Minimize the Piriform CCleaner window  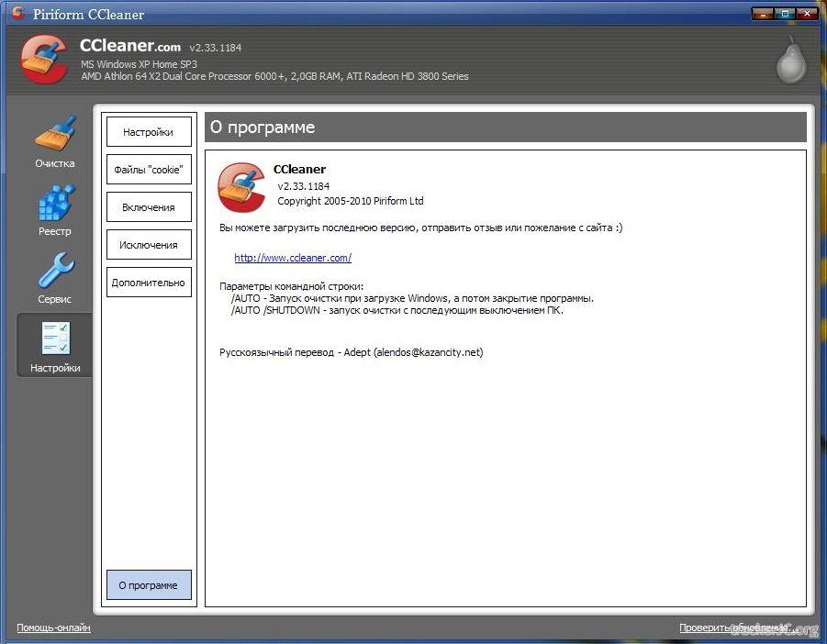(763, 13)
